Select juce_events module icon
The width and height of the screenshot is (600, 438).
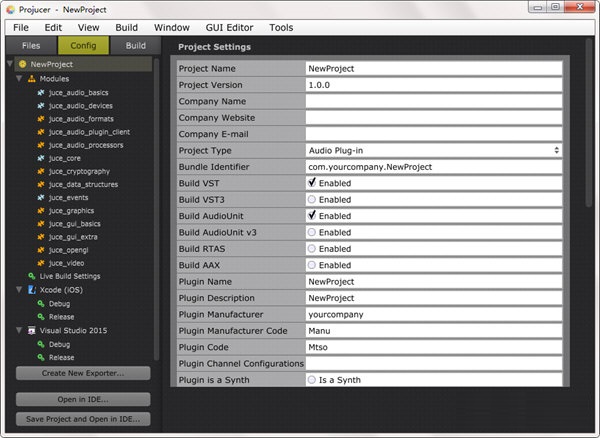coord(41,197)
